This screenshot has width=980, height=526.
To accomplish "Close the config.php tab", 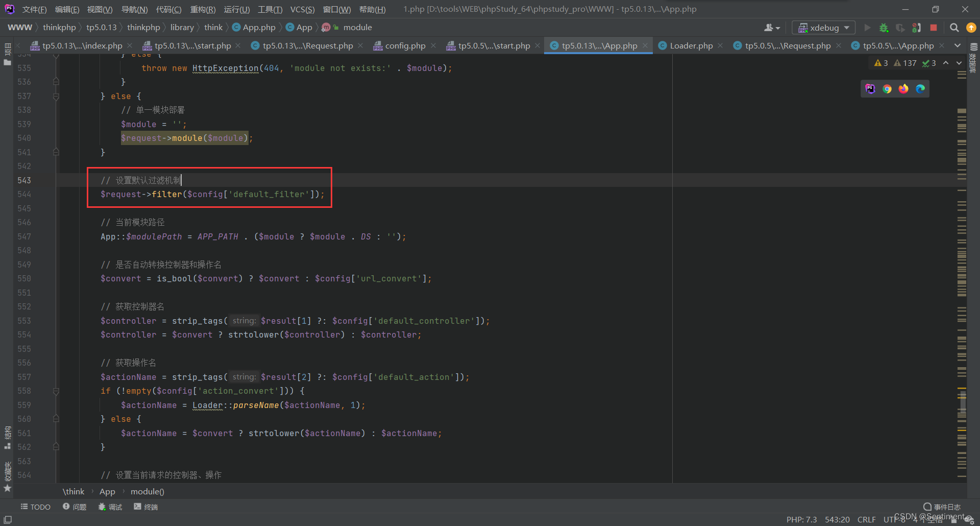I will click(x=433, y=45).
